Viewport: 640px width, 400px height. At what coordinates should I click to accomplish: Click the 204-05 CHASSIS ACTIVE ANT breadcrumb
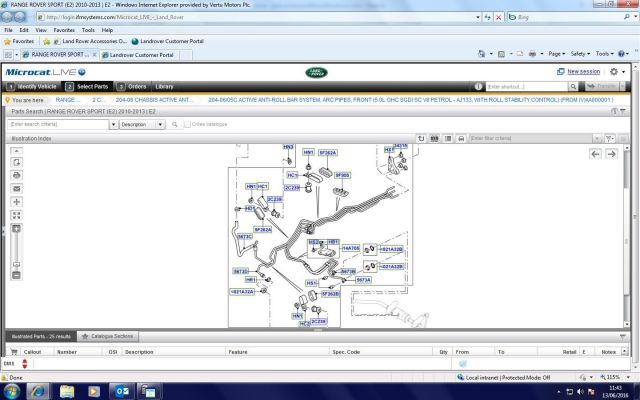click(154, 100)
